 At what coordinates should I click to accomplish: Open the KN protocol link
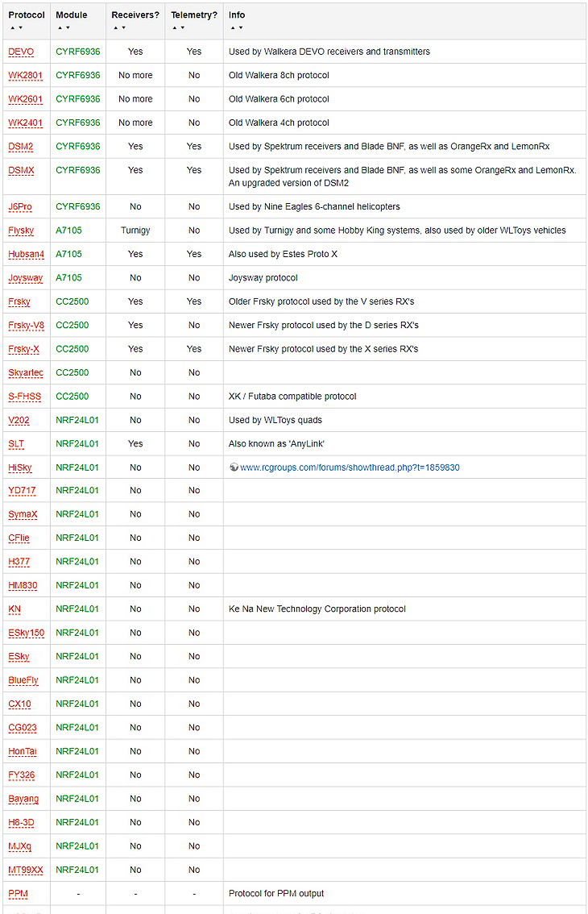click(x=14, y=609)
